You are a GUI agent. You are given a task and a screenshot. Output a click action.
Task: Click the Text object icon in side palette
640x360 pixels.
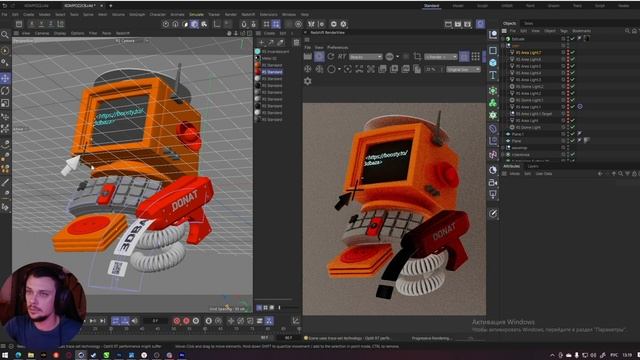[x=493, y=75]
